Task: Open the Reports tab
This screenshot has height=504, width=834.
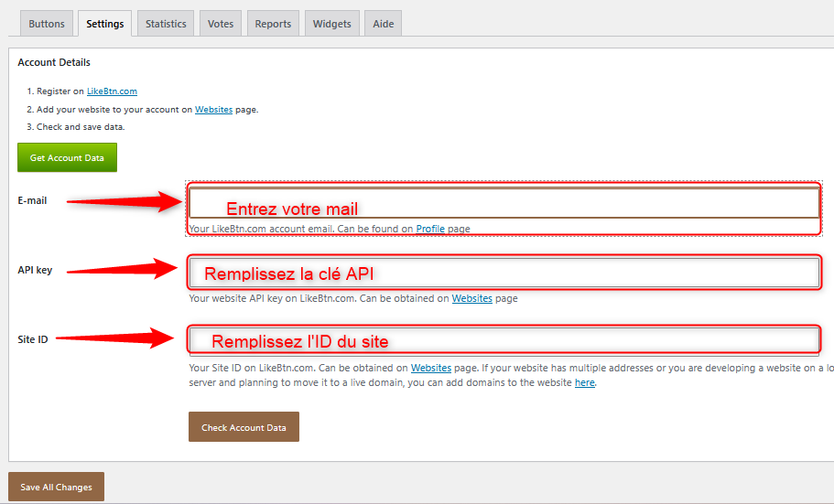Action: click(273, 24)
